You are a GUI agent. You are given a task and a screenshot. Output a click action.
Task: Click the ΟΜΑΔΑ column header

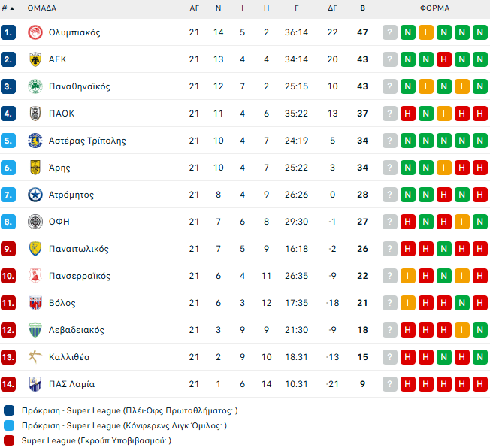42,8
